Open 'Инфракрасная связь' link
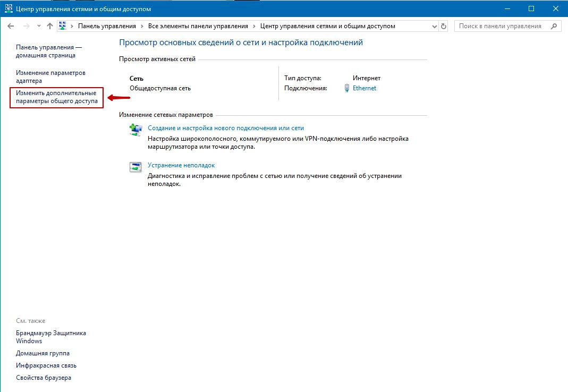The width and height of the screenshot is (568, 392). tap(46, 365)
